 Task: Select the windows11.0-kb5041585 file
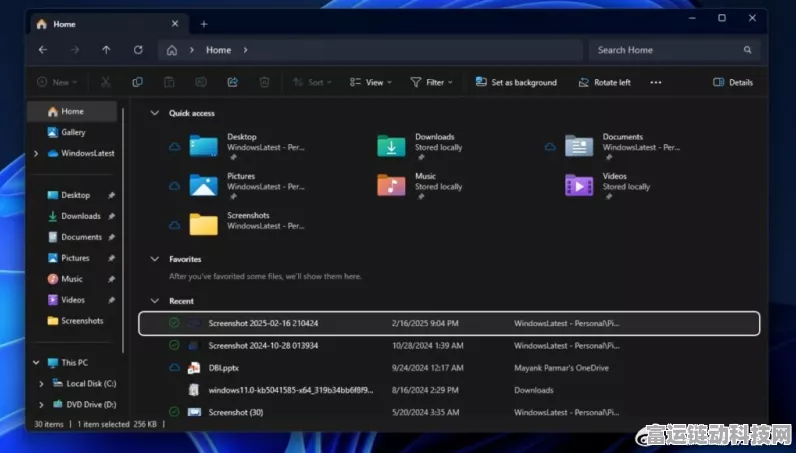[x=449, y=391]
